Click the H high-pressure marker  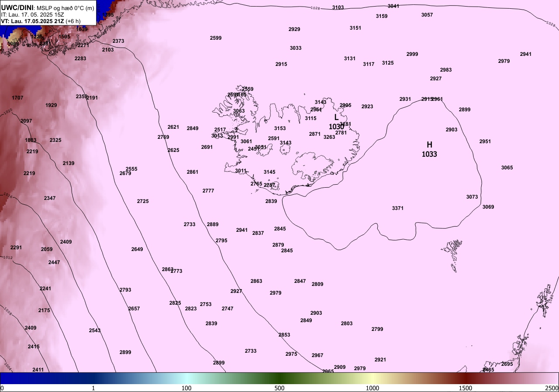429,144
